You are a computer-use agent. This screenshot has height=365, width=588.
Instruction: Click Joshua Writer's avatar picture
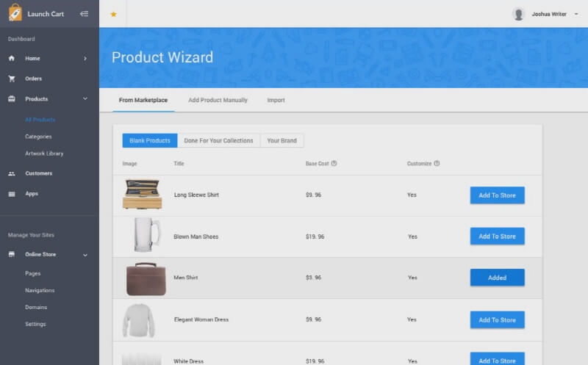[518, 14]
